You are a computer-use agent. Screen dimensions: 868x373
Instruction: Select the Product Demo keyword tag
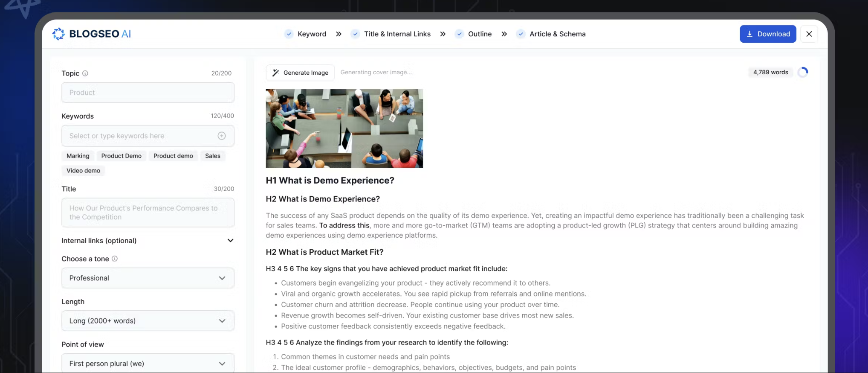[122, 156]
